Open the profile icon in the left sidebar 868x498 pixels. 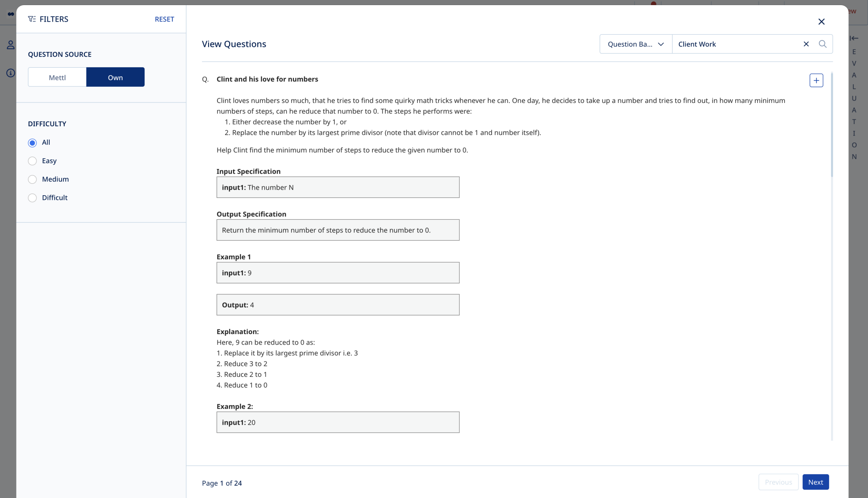10,44
